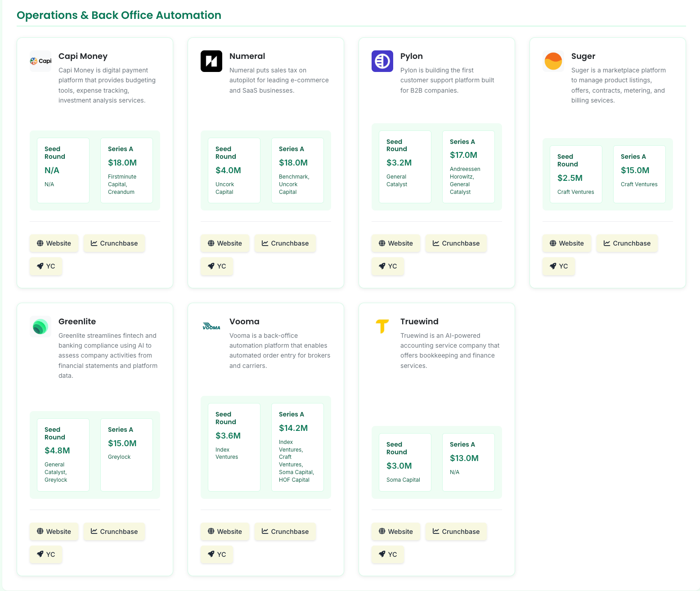This screenshot has height=591, width=700.
Task: Click the Pylon company description text
Action: [447, 81]
